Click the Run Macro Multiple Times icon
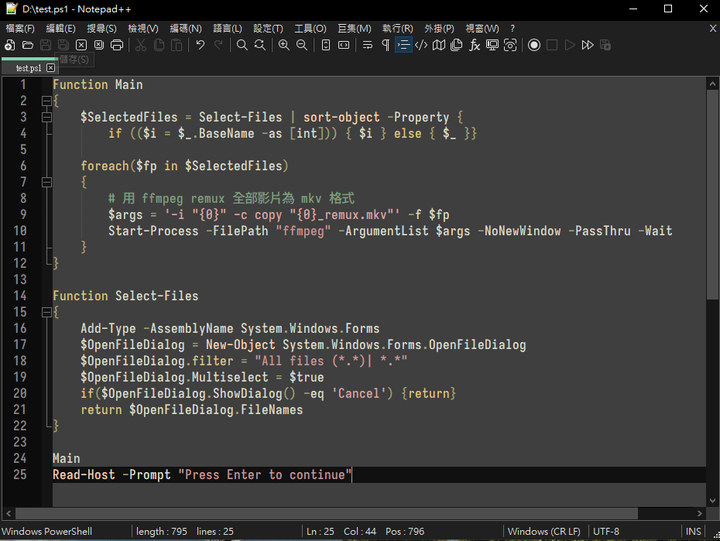The image size is (720, 541). [x=587, y=45]
